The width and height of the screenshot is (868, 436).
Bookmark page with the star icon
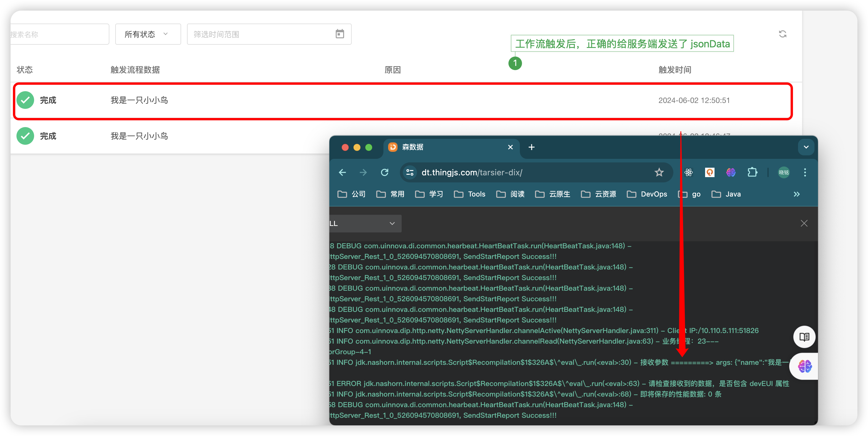point(659,173)
